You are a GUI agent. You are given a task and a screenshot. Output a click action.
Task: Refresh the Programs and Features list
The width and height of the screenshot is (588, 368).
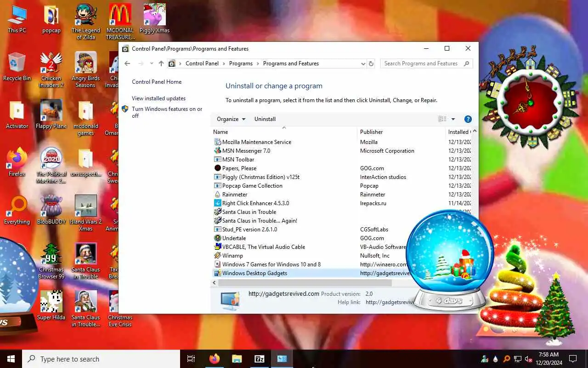(371, 63)
